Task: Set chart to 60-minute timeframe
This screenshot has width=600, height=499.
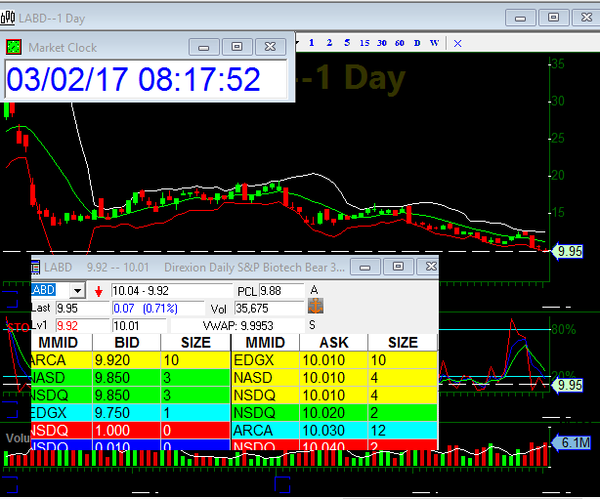Action: pos(399,43)
